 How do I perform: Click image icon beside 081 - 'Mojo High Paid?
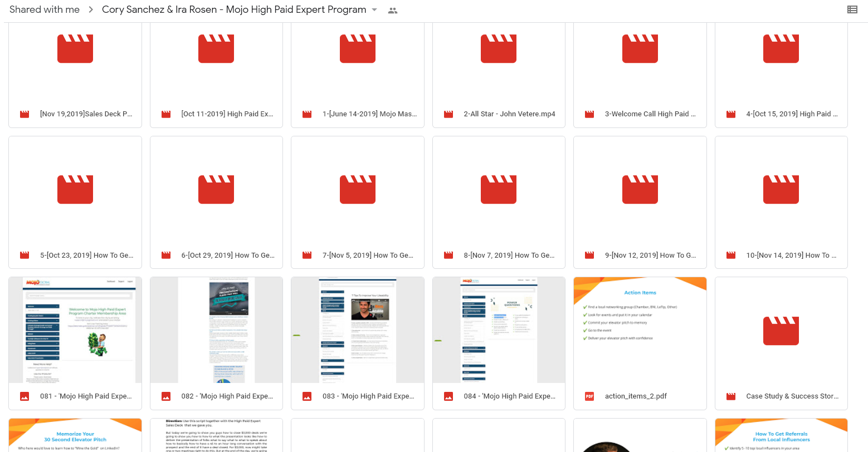coord(25,396)
